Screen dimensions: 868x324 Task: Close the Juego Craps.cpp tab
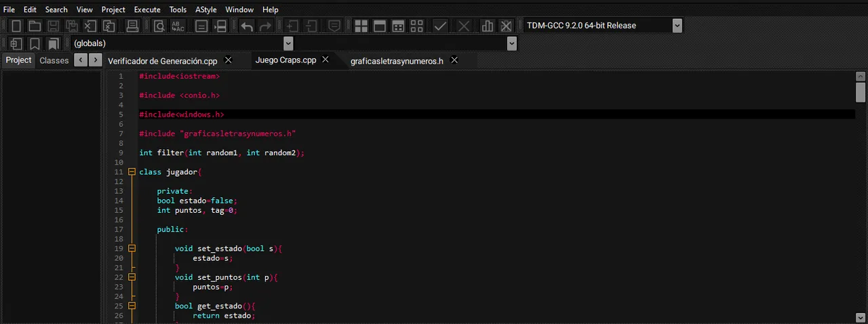[x=325, y=59]
